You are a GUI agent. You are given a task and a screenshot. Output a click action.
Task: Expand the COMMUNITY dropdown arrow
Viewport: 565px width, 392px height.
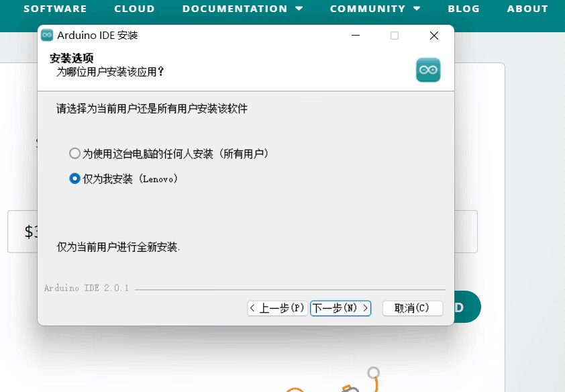[x=417, y=9]
